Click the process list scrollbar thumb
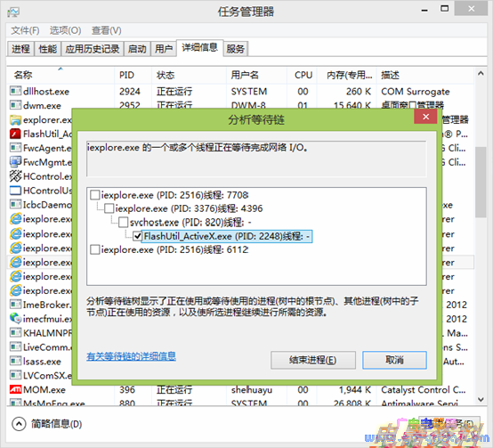493x448 pixels. 481,182
